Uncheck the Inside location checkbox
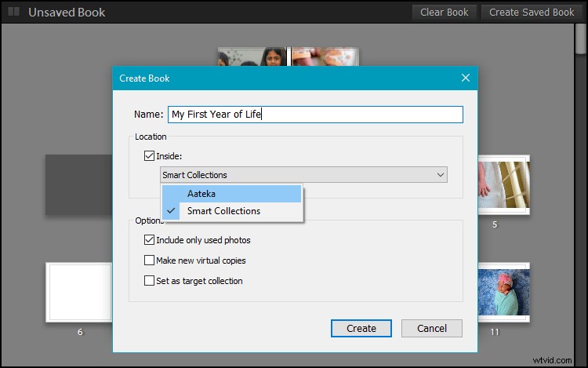Viewport: 588px width, 368px height. coord(149,155)
